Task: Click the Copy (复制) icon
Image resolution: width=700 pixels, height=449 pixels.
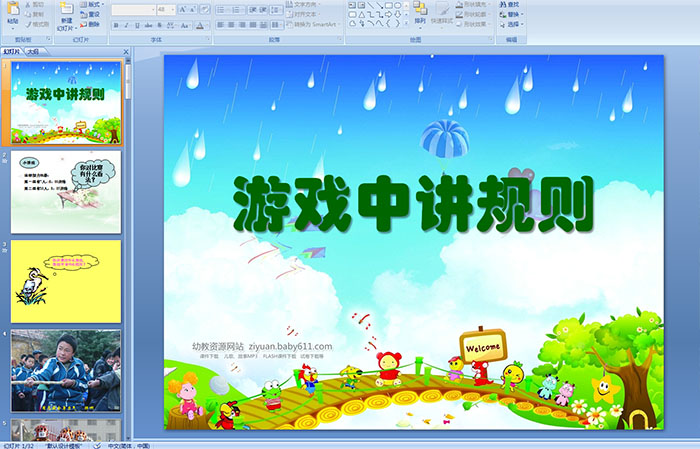Action: 28,14
